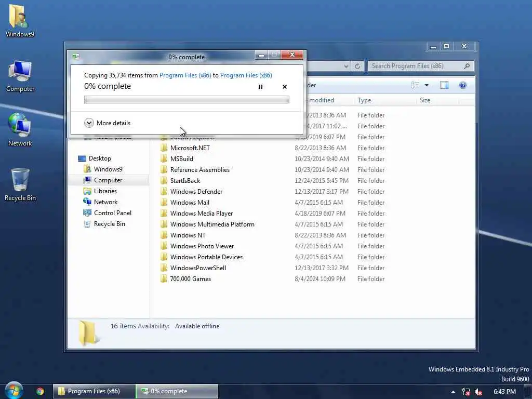Select the Network desktop icon

(20, 129)
